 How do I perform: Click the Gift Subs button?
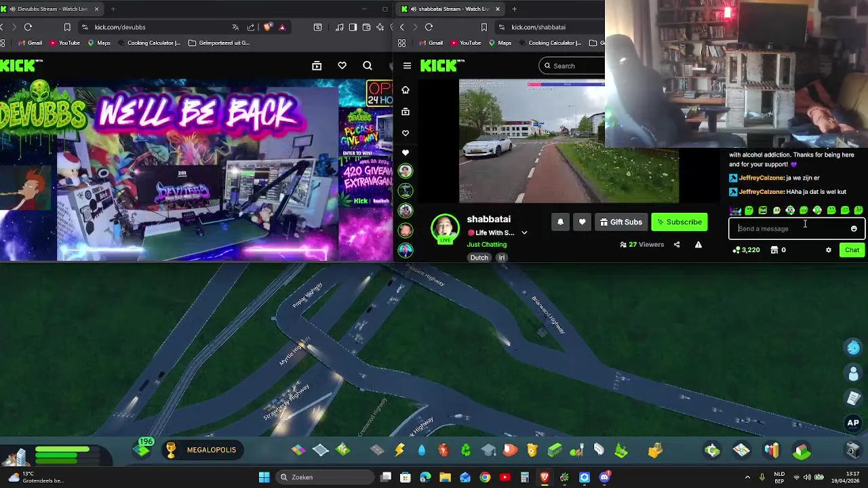[621, 222]
